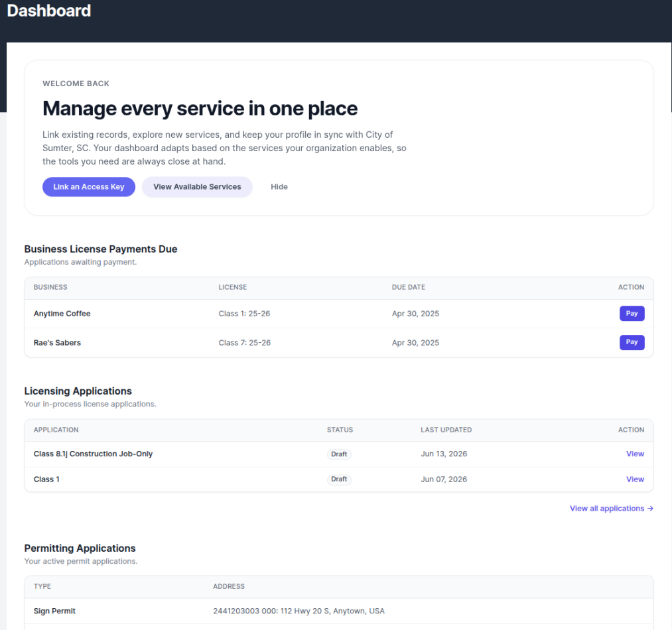672x630 pixels.
Task: Select the Rae's Sabers business name
Action: tap(57, 342)
